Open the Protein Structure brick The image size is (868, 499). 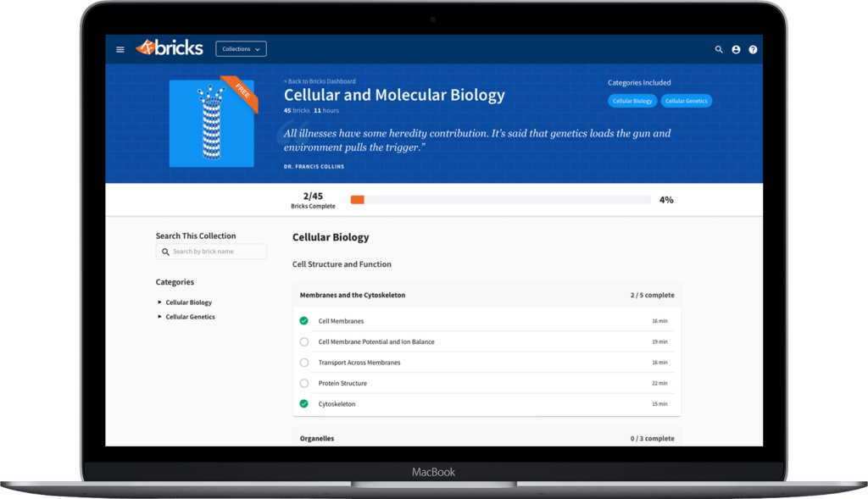point(342,383)
